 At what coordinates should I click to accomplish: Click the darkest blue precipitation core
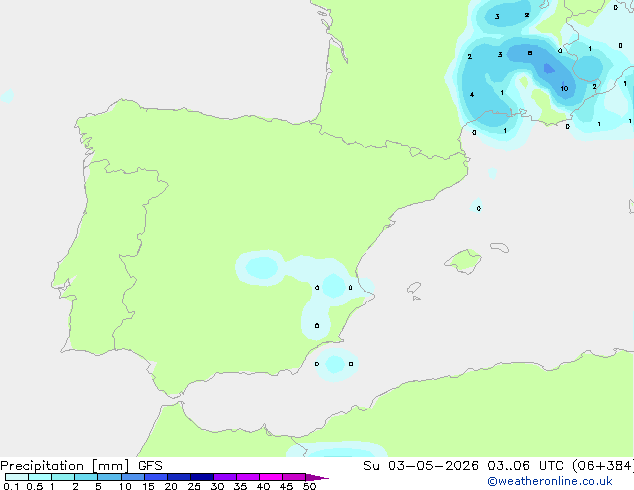549,69
